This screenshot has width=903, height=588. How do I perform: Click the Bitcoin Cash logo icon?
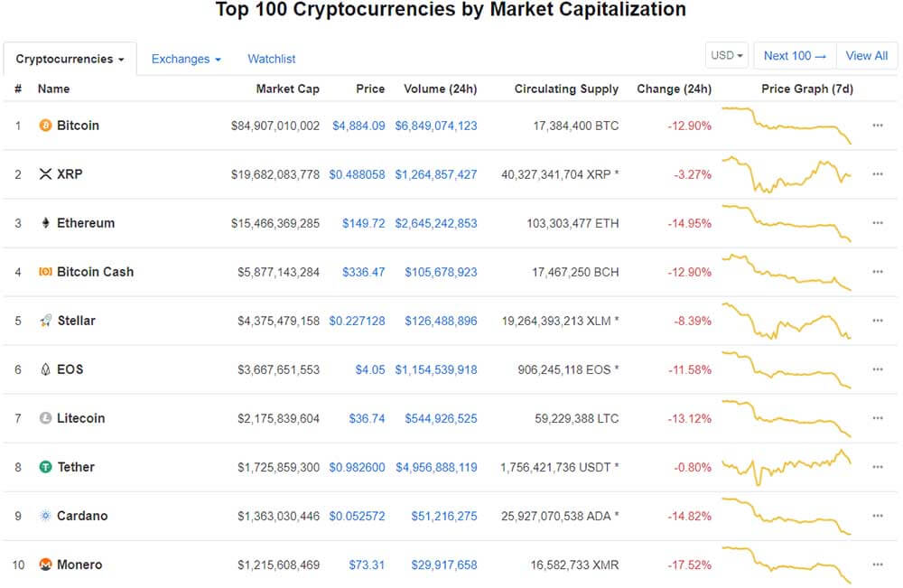[45, 271]
